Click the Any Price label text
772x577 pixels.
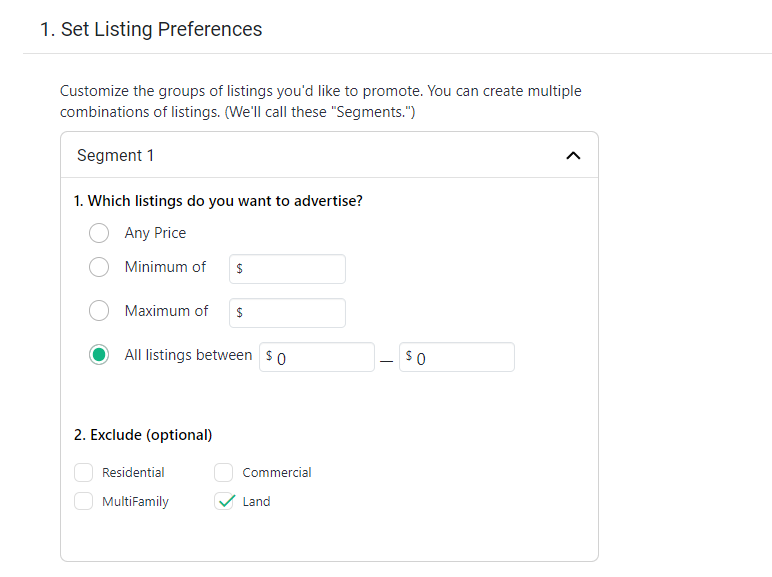156,233
